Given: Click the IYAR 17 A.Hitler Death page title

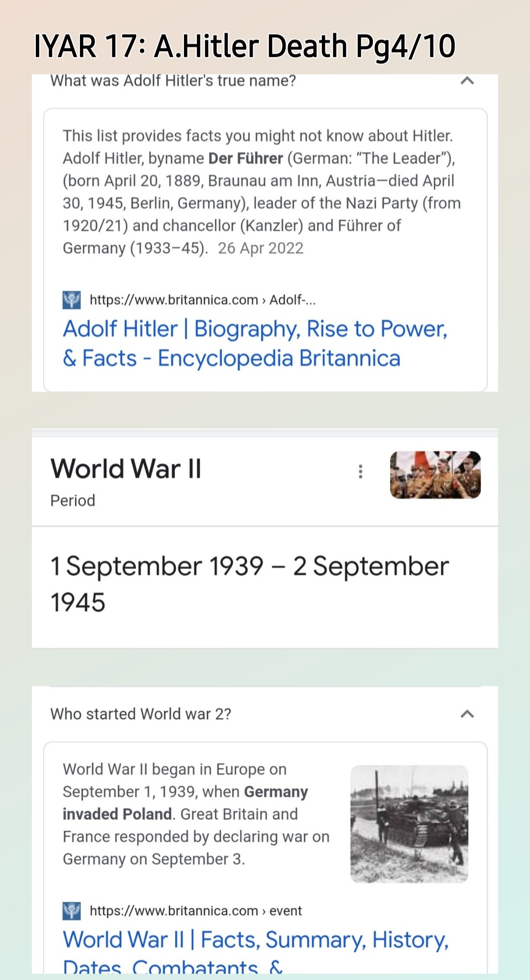Looking at the screenshot, I should pyautogui.click(x=244, y=46).
